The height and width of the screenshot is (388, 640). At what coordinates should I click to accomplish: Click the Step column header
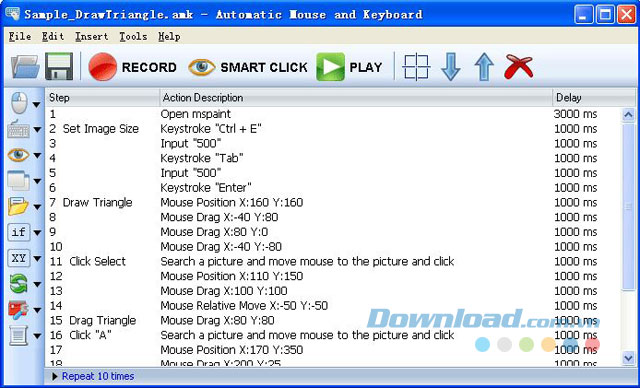102,98
